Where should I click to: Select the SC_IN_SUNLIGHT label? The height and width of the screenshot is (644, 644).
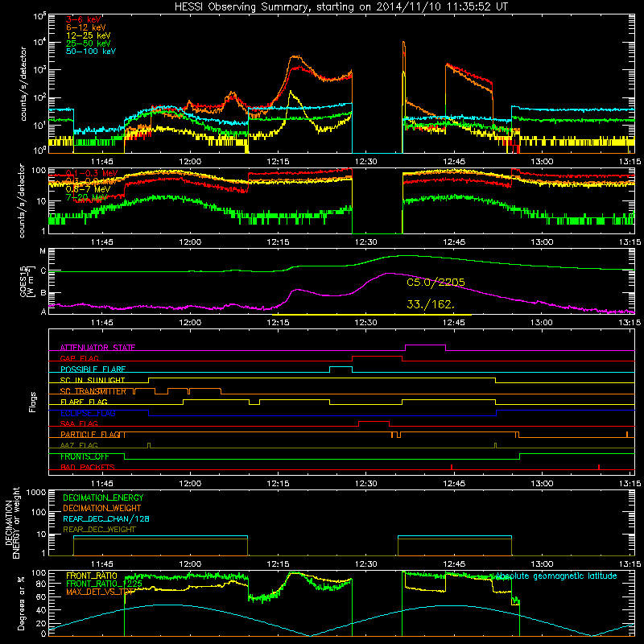[93, 380]
